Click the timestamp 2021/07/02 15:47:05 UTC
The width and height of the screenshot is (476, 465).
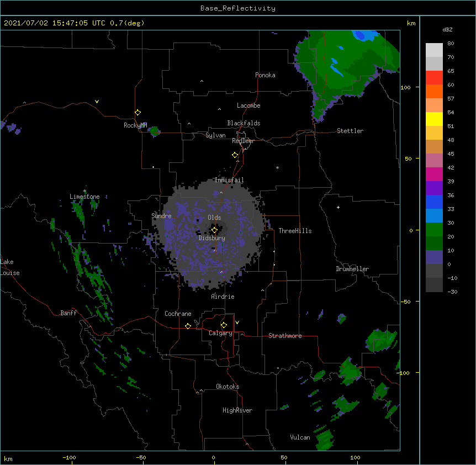tap(55, 23)
